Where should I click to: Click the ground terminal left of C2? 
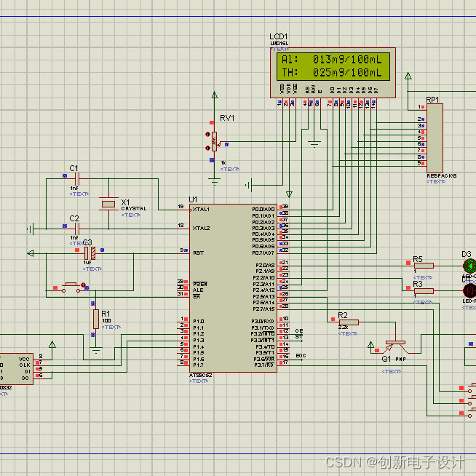31,229
